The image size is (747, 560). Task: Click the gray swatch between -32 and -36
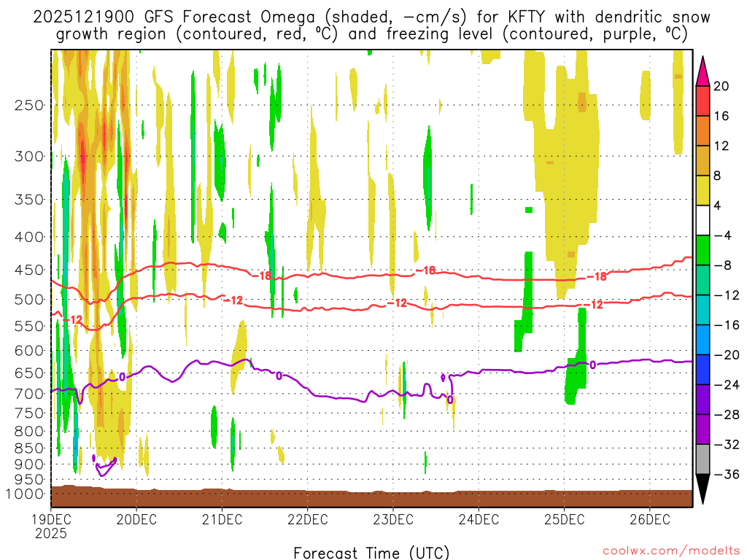click(703, 459)
